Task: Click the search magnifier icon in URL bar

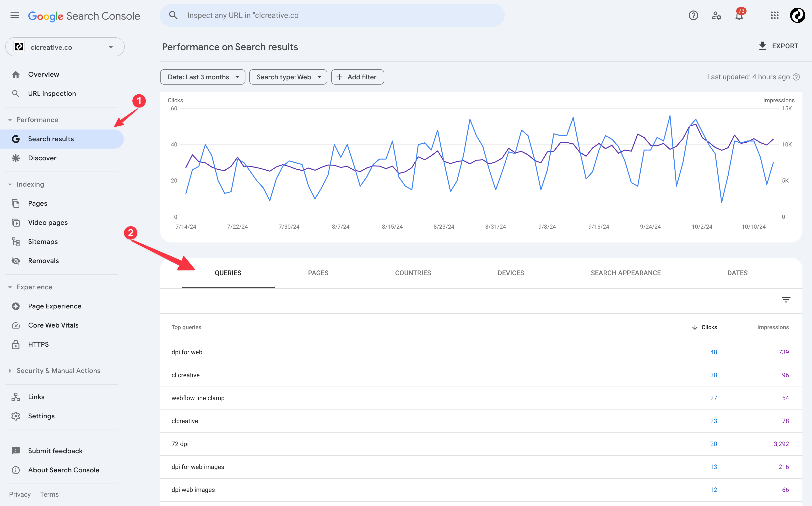Action: (173, 15)
